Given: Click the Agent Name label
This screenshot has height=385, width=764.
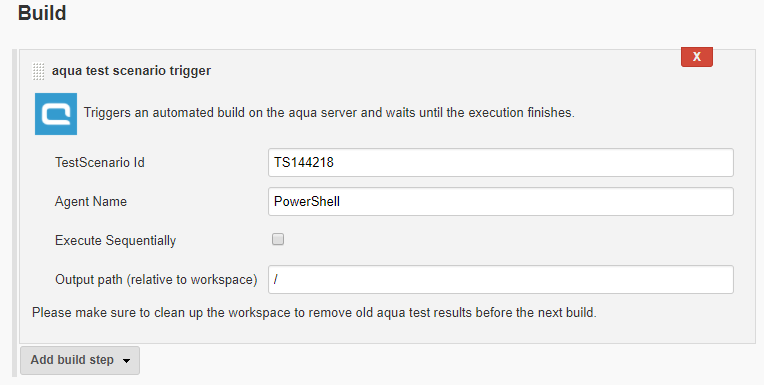Looking at the screenshot, I should [x=91, y=201].
